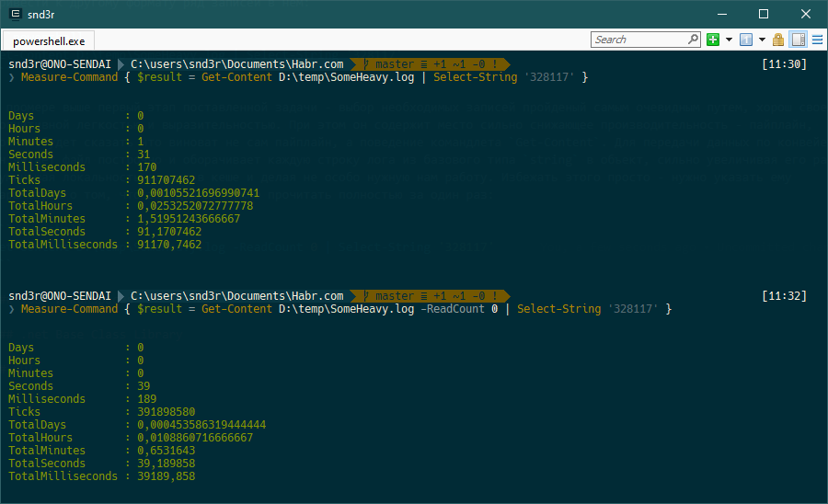
Task: Close the snd3r console window
Action: pyautogui.click(x=805, y=14)
